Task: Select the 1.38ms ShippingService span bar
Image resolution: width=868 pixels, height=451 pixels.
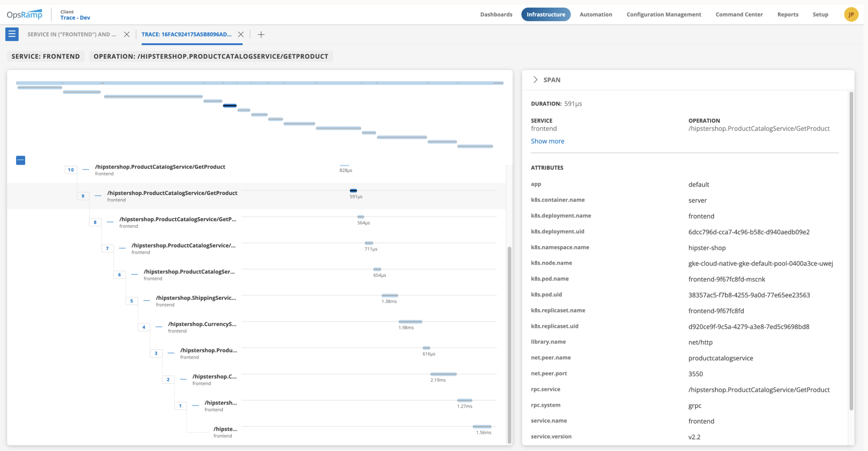Action: pos(389,295)
